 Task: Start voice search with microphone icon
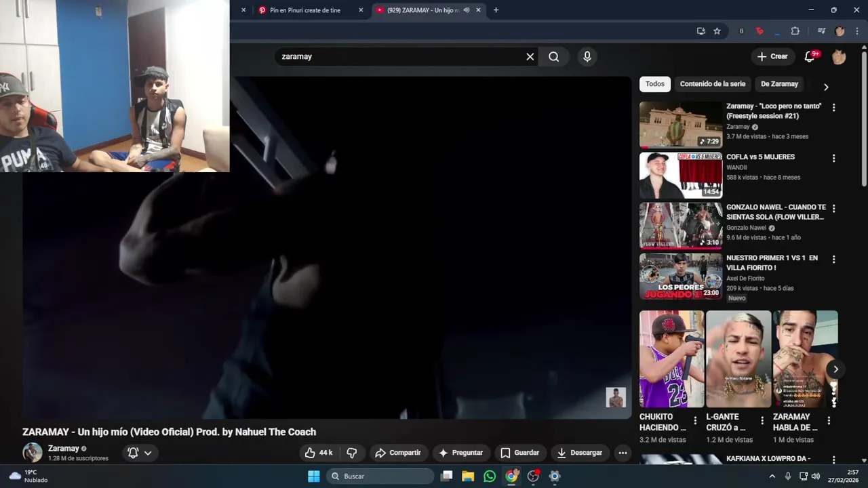click(587, 57)
